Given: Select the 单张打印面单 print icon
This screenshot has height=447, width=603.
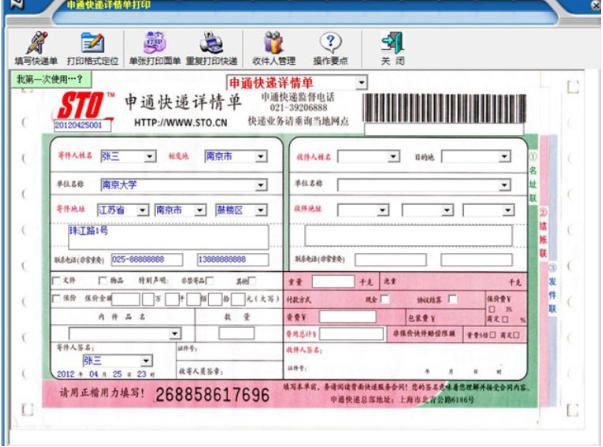Looking at the screenshot, I should 155,48.
